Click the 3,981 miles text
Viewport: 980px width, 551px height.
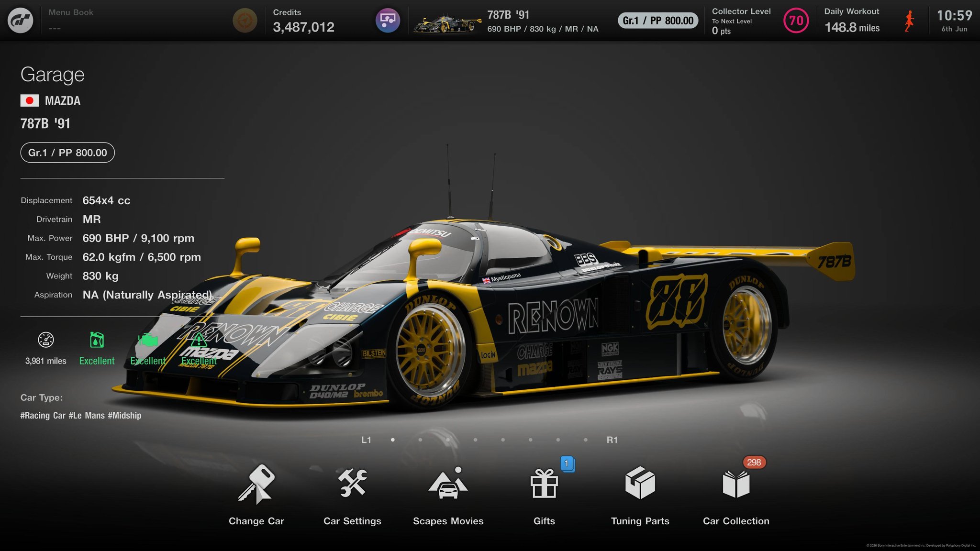(46, 361)
